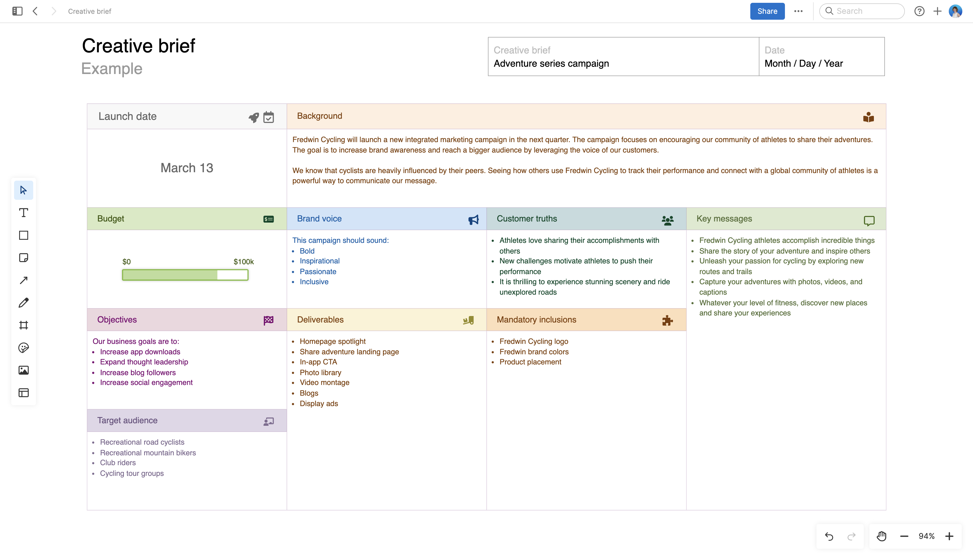Click the undo arrow near zoom controls
The height and width of the screenshot is (560, 973).
point(829,536)
